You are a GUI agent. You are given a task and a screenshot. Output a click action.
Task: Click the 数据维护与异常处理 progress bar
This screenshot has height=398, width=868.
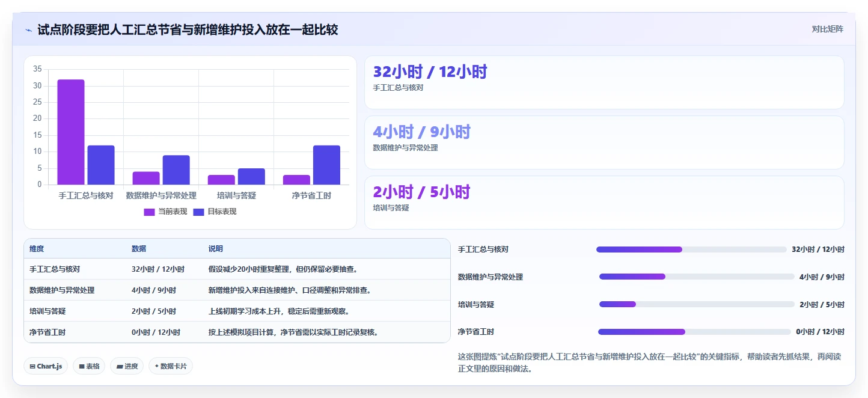[697, 277]
